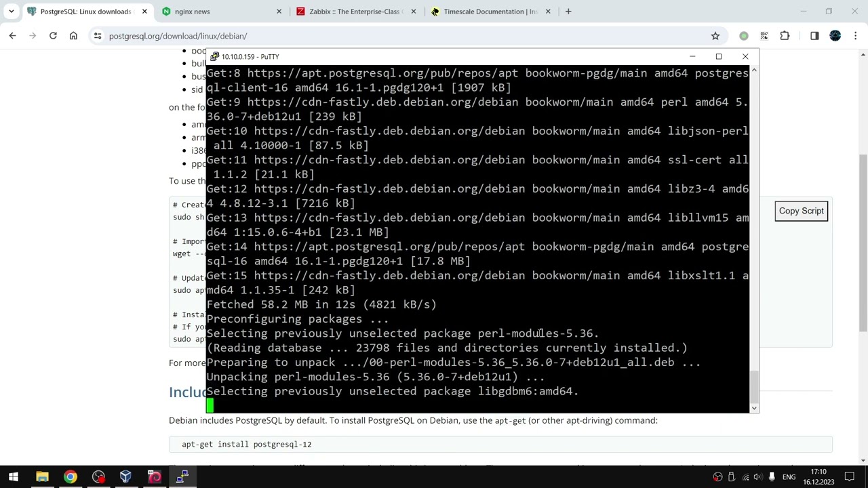Reload the PostgreSQL download page
Image resolution: width=868 pixels, height=488 pixels.
click(x=53, y=36)
